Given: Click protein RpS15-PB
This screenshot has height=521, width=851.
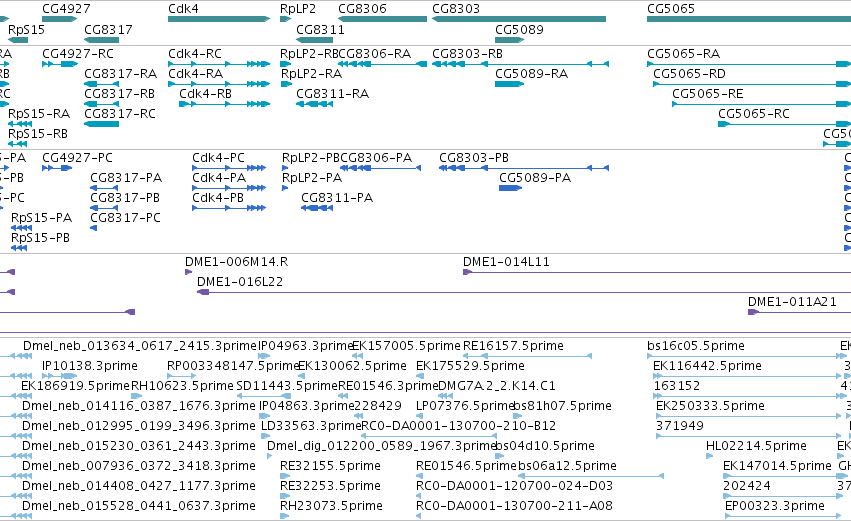Looking at the screenshot, I should (40, 238).
